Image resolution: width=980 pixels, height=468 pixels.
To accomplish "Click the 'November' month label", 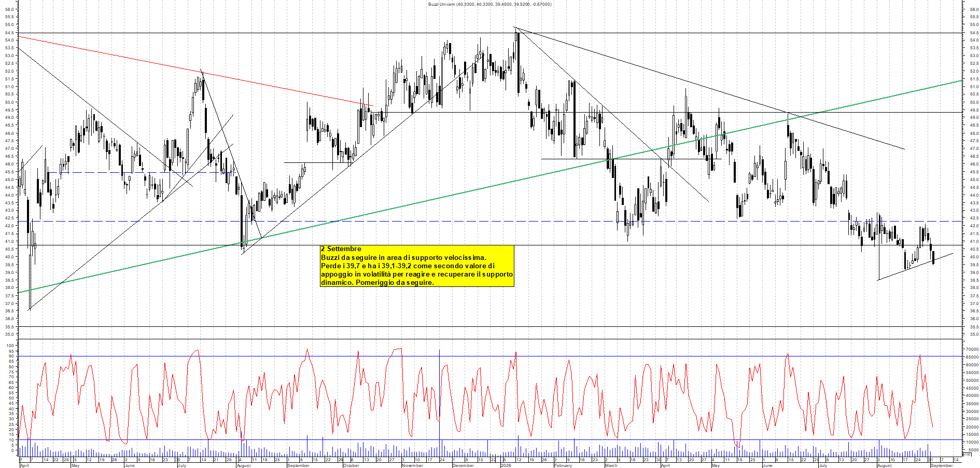I will tap(412, 465).
